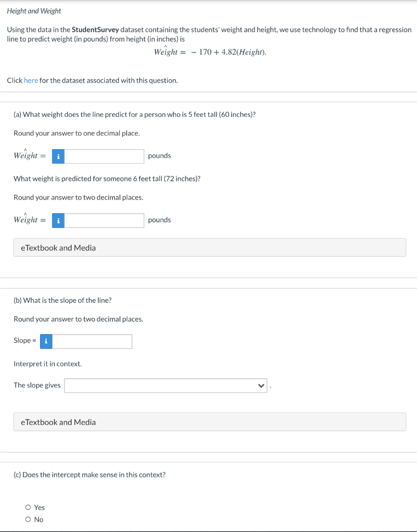Click the Slope answer input box

(92, 341)
